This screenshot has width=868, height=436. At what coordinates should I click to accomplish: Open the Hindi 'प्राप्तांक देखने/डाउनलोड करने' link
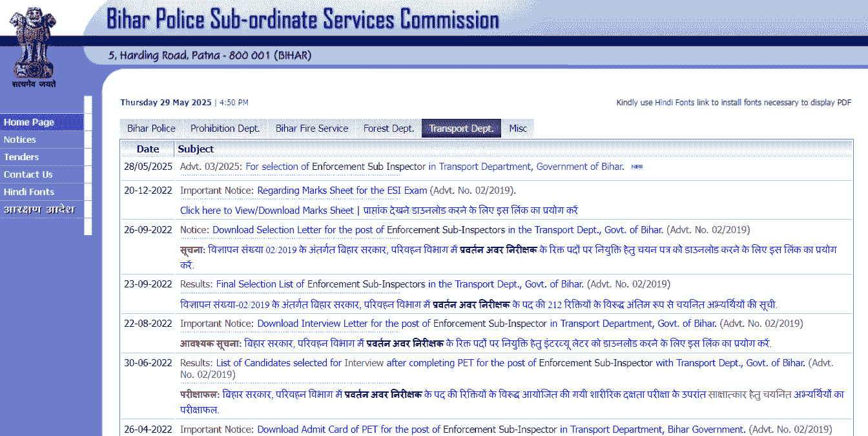pos(470,211)
